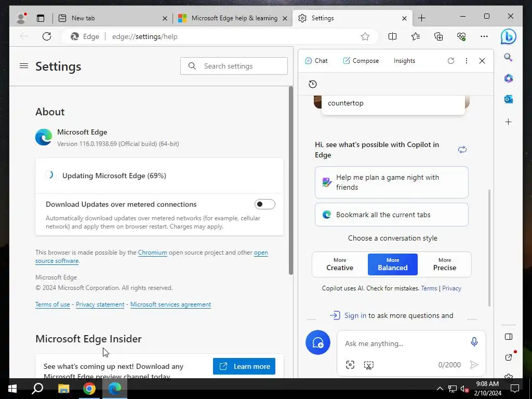Viewport: 532px width, 399px height.
Task: Click the send arrow in Copilot
Action: tap(474, 365)
